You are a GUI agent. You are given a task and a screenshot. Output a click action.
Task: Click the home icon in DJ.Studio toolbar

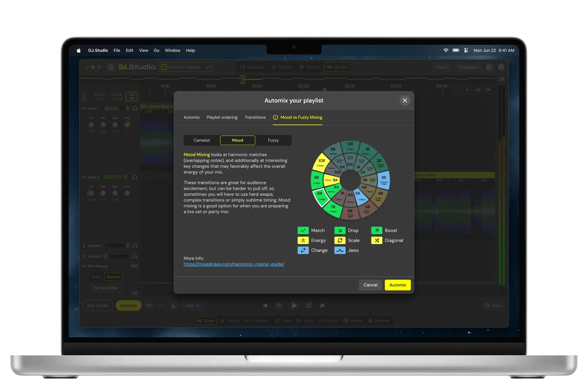(x=111, y=67)
